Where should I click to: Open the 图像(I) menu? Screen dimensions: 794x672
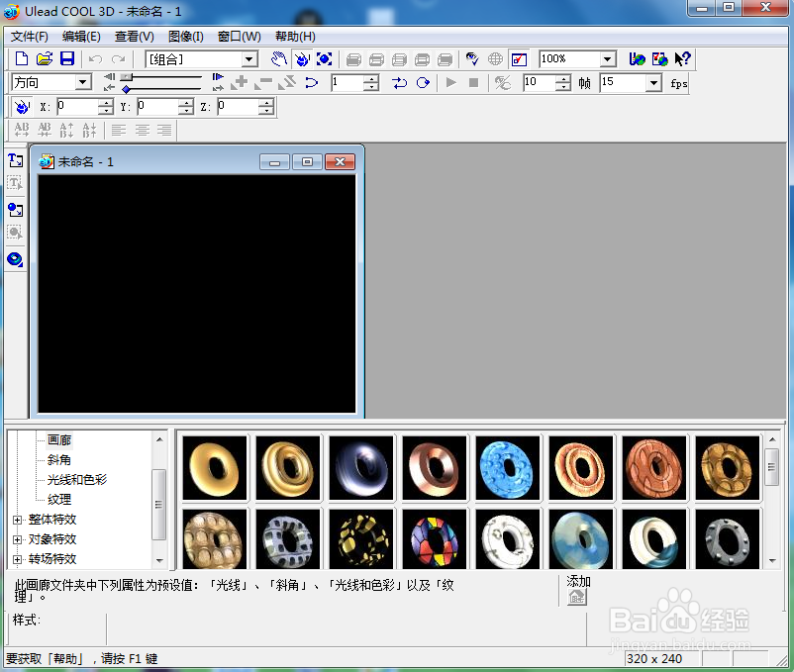[186, 37]
